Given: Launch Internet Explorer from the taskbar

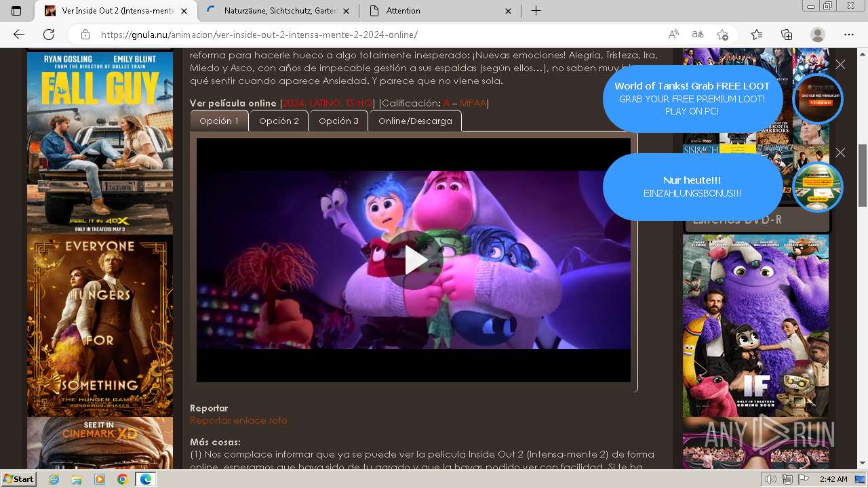Looking at the screenshot, I should (x=54, y=479).
